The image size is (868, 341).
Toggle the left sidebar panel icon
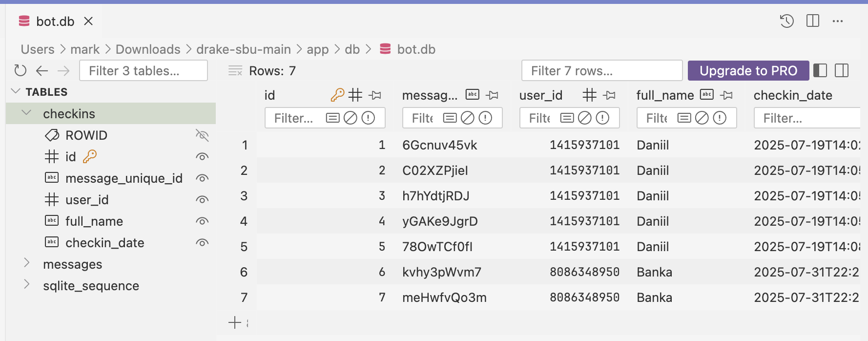pos(820,71)
